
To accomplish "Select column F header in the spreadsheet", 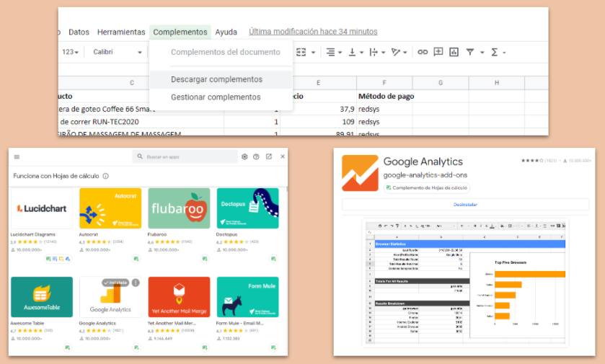I will [x=384, y=82].
